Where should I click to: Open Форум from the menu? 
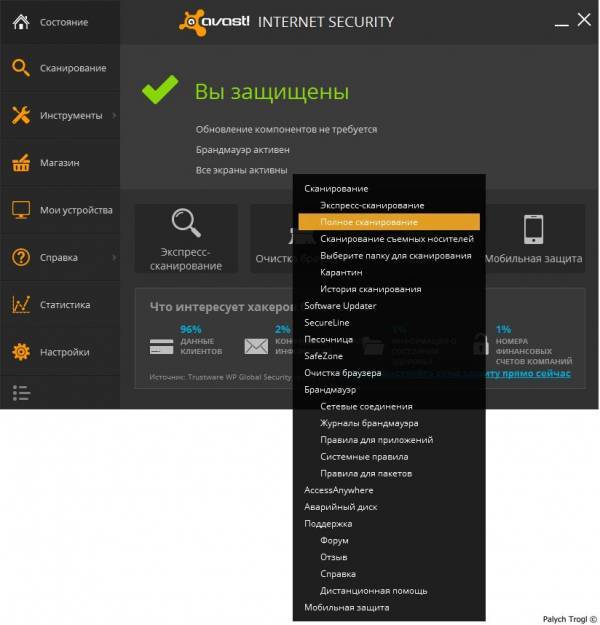click(334, 540)
